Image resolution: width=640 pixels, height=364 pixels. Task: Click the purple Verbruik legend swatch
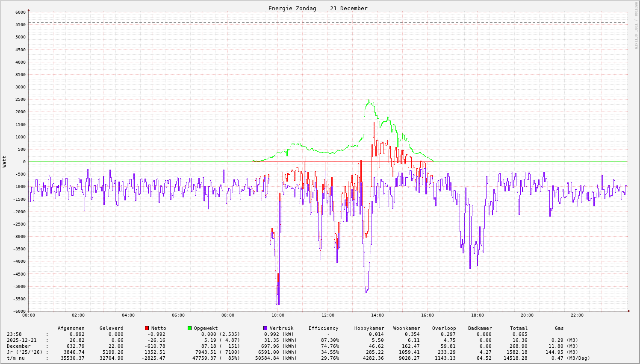[x=265, y=328]
